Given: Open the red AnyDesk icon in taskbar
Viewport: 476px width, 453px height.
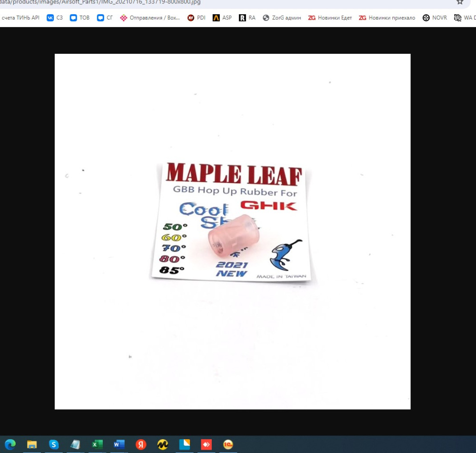Looking at the screenshot, I should [207, 444].
